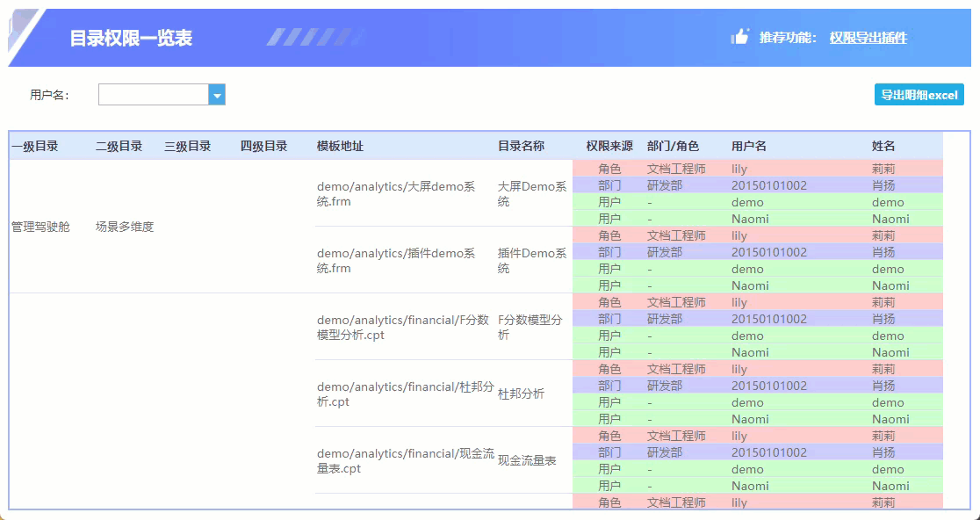Click path demo/analytics/financial/F分数模型分析.cpt
The image size is (980, 520).
(403, 328)
